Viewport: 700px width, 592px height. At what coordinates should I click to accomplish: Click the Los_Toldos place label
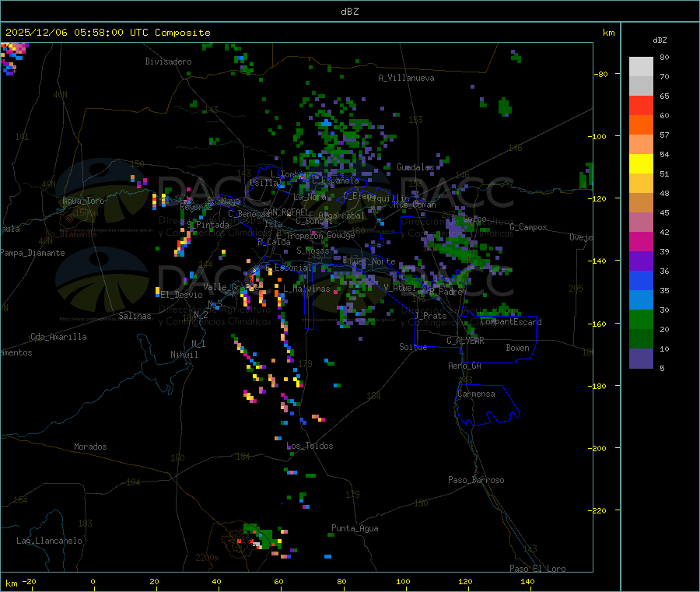310,446
